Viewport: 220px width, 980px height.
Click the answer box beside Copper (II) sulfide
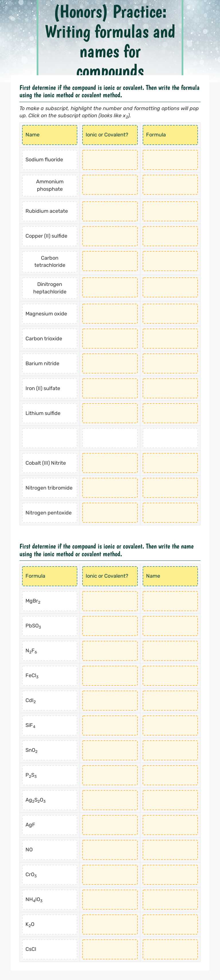(110, 236)
